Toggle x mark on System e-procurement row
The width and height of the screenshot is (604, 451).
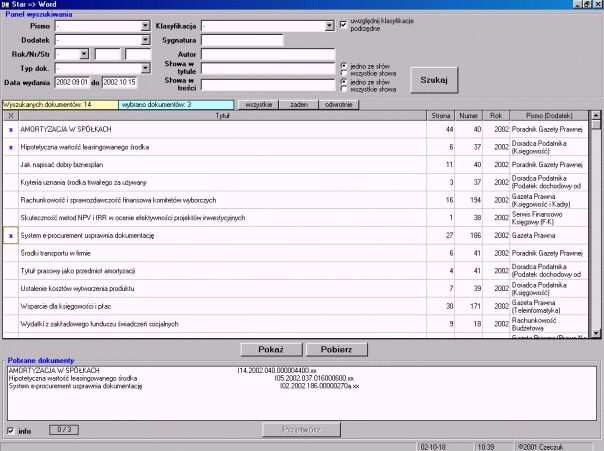coord(10,235)
